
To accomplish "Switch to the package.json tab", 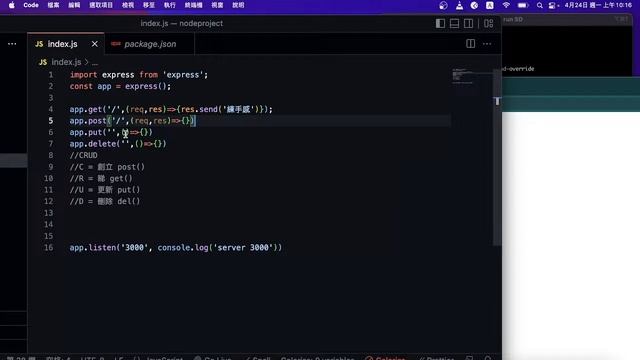I will tap(150, 44).
